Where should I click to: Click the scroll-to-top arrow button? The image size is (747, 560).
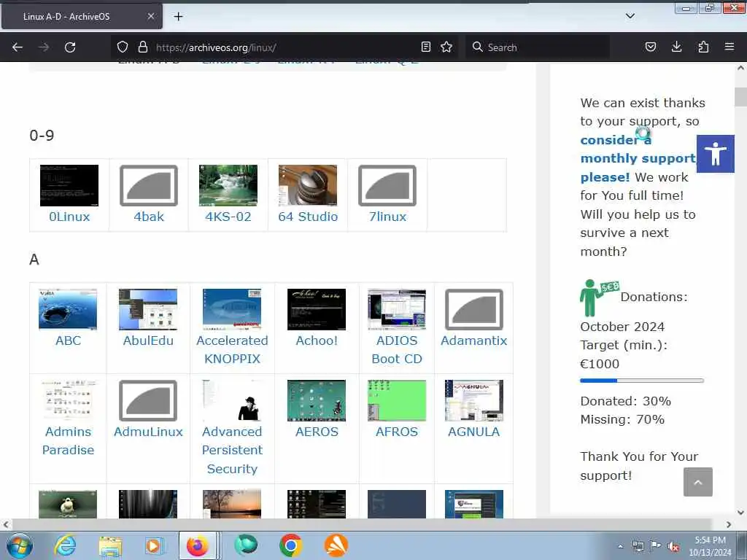pos(698,482)
